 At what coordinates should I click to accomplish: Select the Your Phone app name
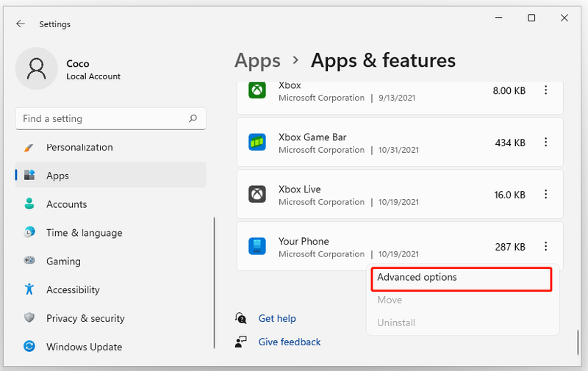point(304,242)
